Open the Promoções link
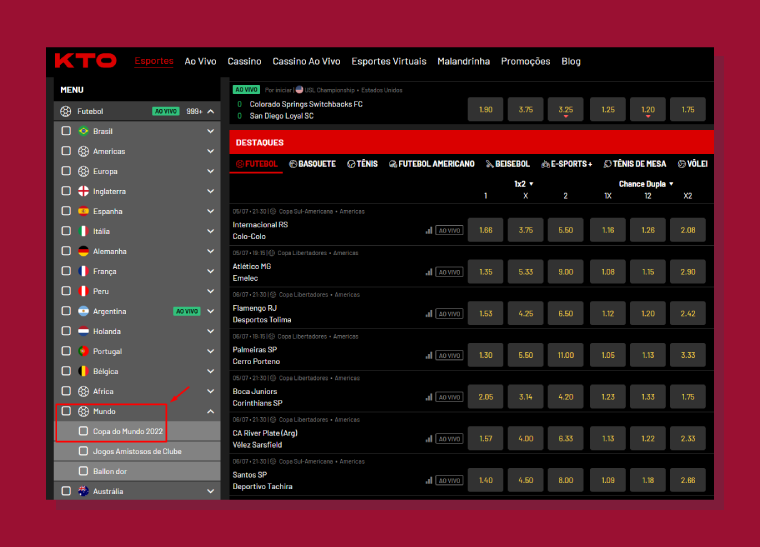Viewport: 760px width, 547px height. (x=525, y=62)
